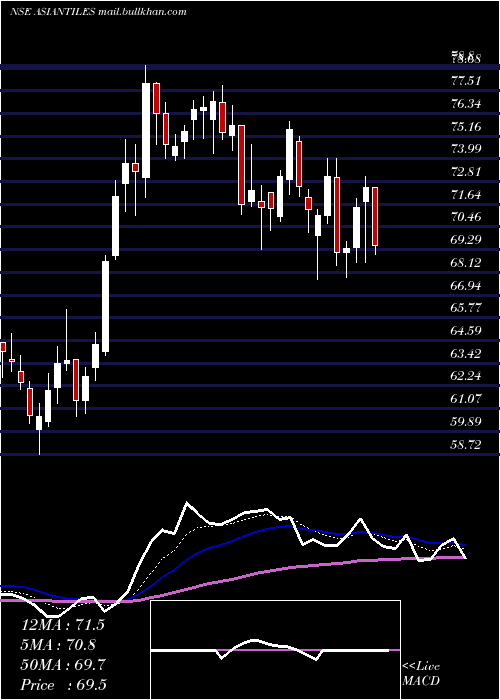
Task: Click the 63.42 price axis label
Action: point(466,354)
